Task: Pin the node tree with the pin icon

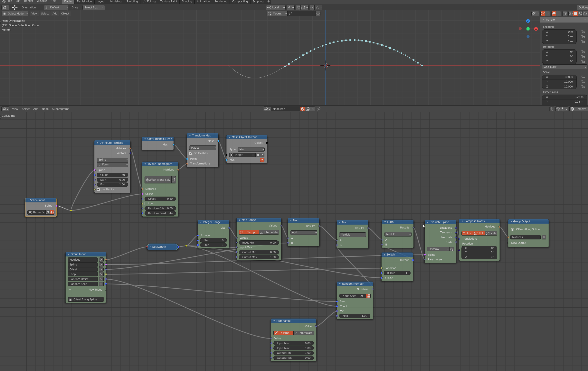Action: [x=319, y=109]
